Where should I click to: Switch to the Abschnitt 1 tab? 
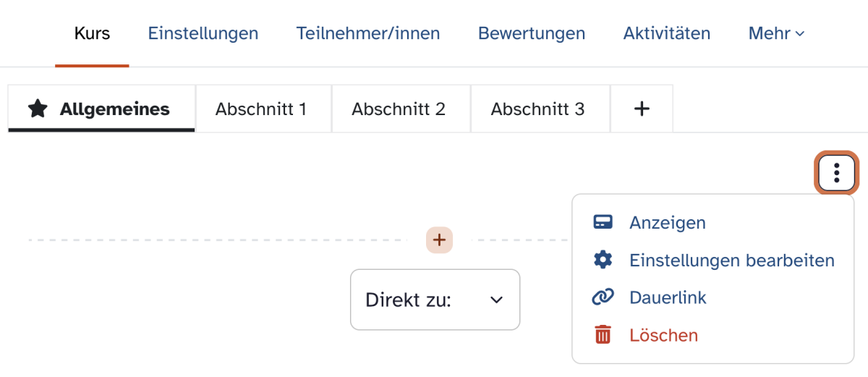261,109
